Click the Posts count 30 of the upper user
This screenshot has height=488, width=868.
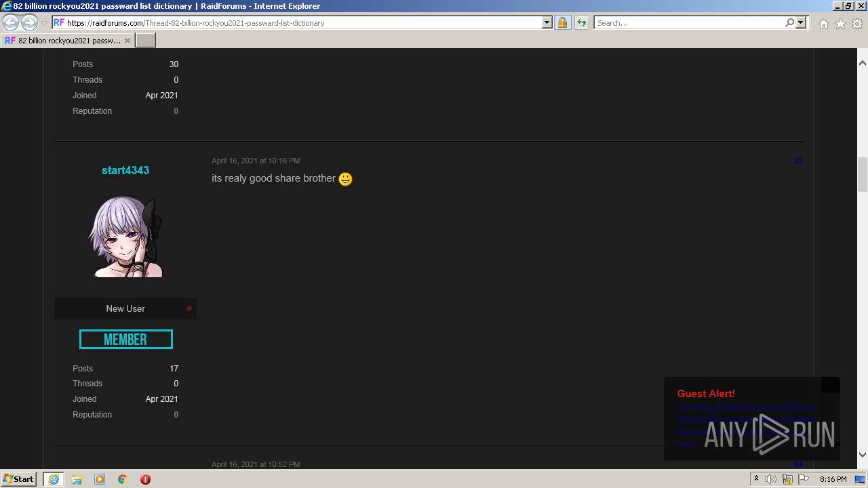pyautogui.click(x=174, y=64)
